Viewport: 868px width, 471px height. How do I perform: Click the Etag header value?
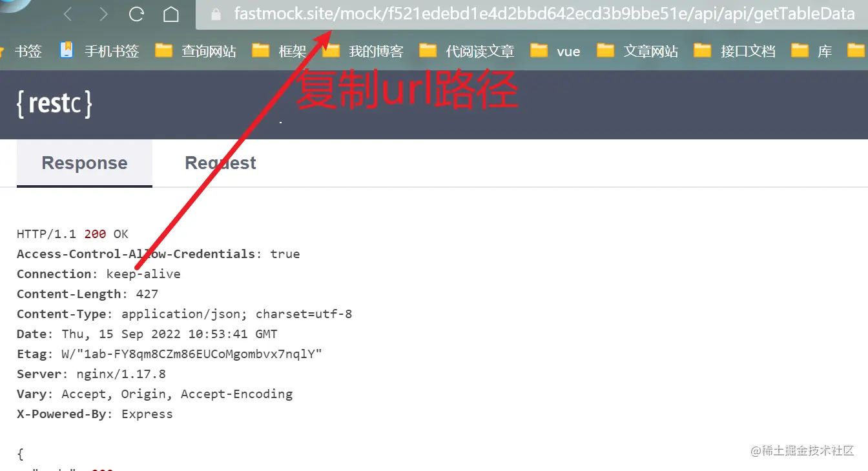[x=192, y=354]
